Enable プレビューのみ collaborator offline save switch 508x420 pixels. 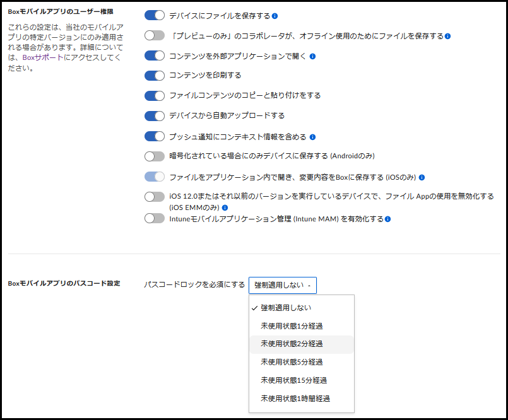click(x=154, y=35)
